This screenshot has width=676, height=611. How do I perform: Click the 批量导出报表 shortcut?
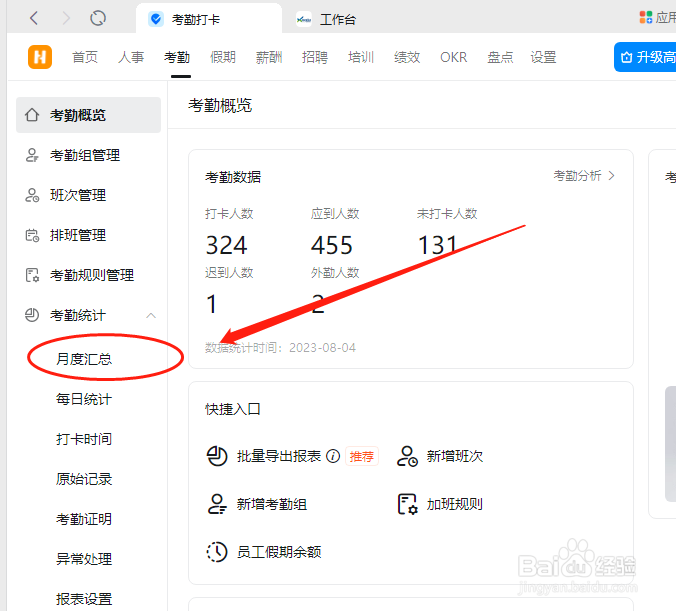pos(279,456)
